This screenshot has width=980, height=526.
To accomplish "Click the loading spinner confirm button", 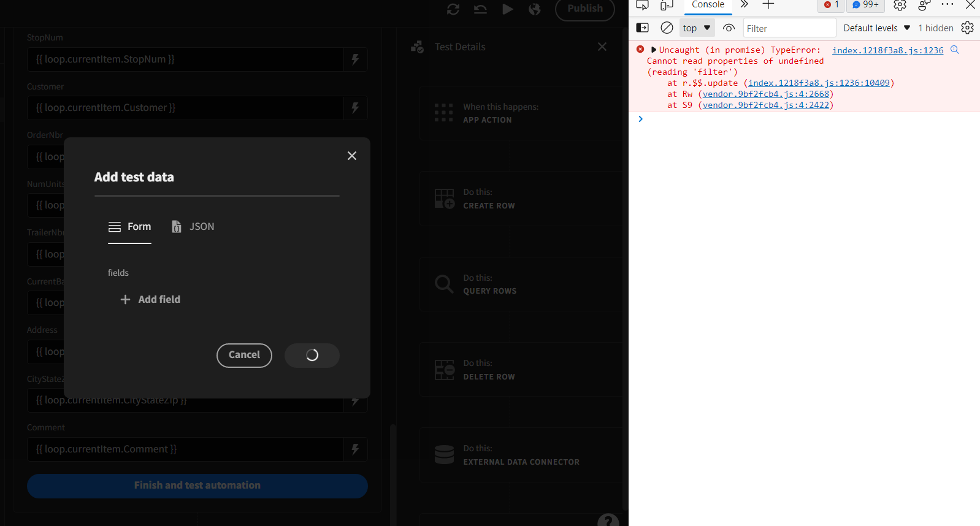I will click(312, 355).
